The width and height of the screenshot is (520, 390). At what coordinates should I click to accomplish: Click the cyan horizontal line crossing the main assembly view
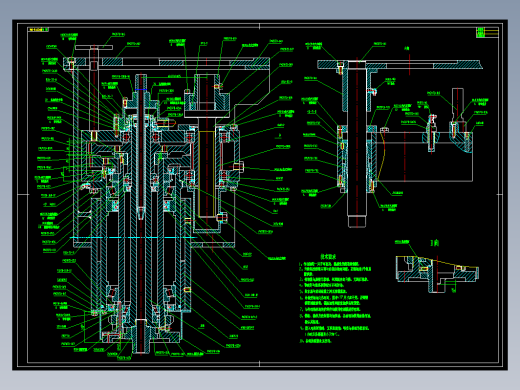(133, 238)
